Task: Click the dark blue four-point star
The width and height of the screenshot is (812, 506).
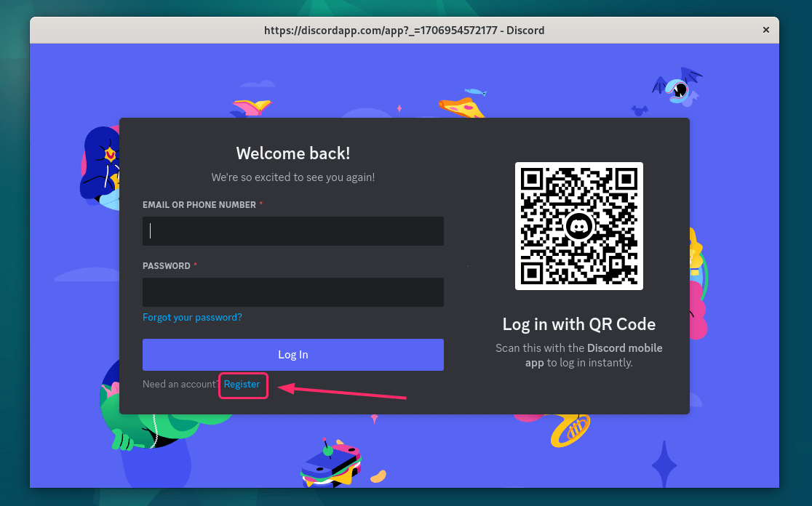Action: pyautogui.click(x=664, y=464)
